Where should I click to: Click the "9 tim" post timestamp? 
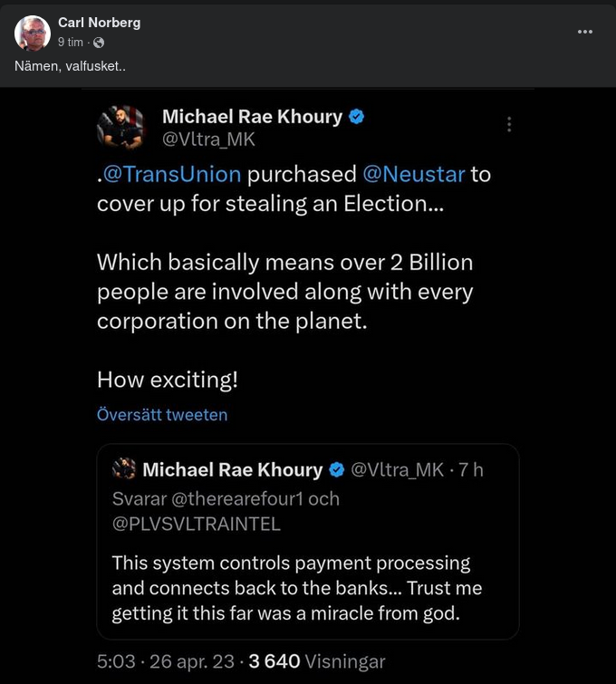(x=72, y=42)
